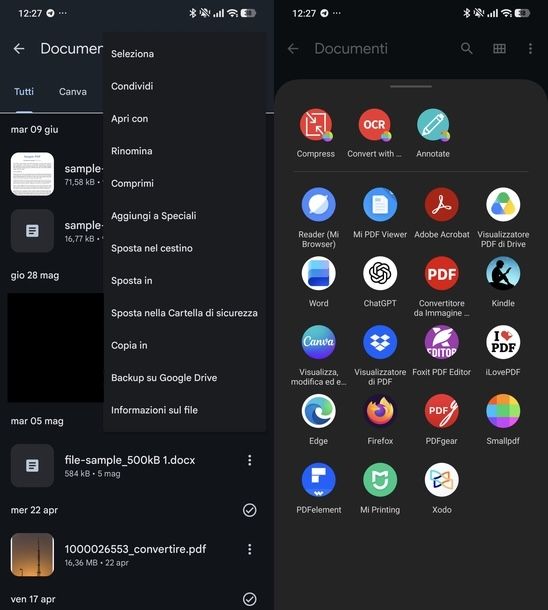Screen dimensions: 548x610
Task: Send file to Mi Printing
Action: click(x=380, y=480)
